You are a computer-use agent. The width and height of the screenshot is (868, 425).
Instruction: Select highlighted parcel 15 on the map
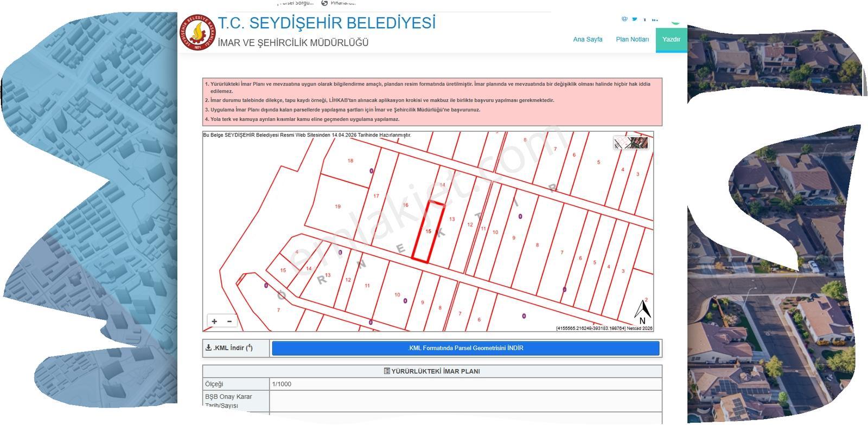tap(429, 231)
